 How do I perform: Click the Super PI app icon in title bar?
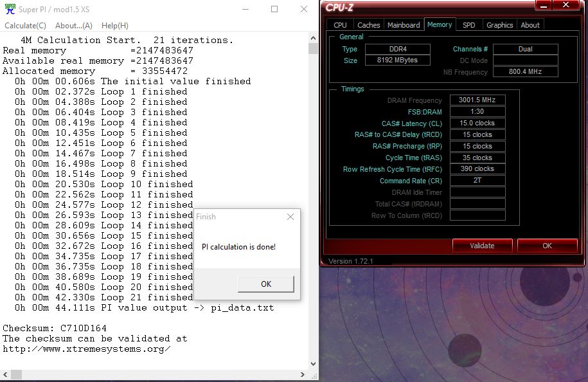[10, 9]
